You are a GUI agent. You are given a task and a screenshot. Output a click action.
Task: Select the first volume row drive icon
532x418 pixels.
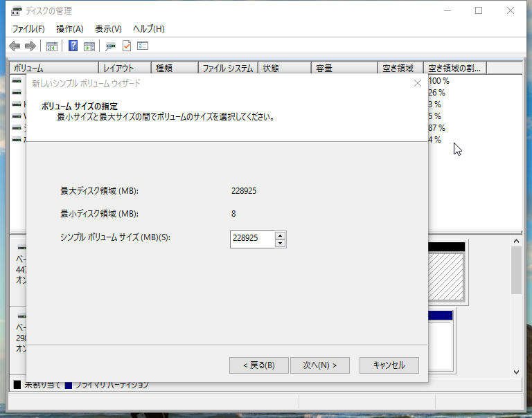[x=17, y=81]
